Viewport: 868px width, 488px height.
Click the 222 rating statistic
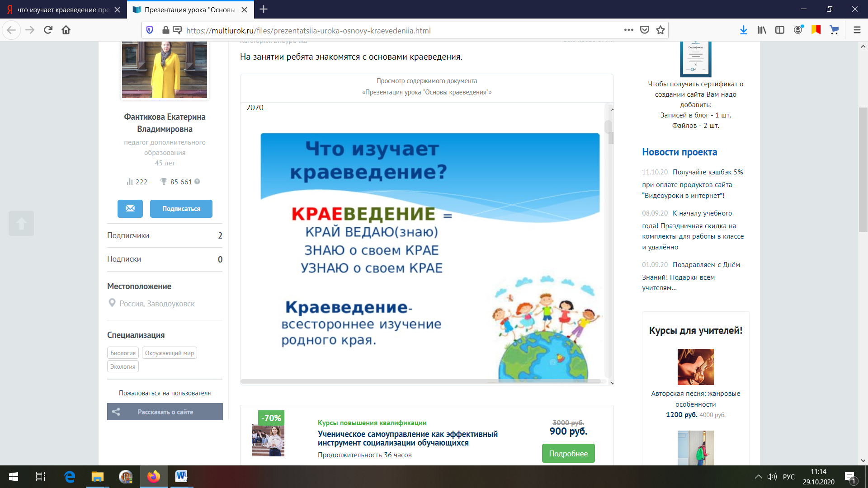tap(137, 182)
